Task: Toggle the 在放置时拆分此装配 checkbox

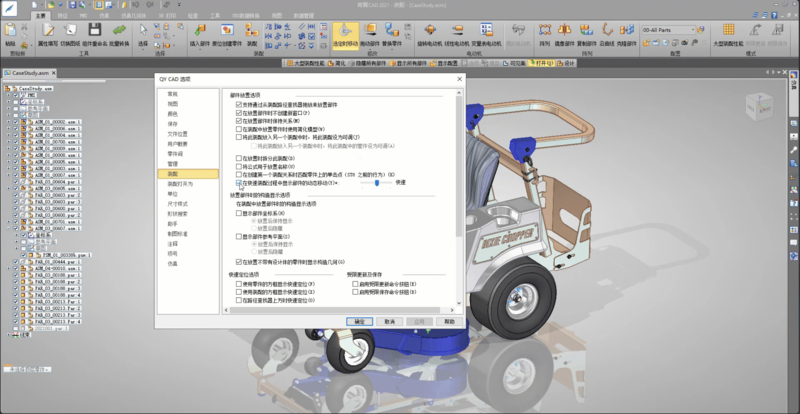Action: coord(239,158)
